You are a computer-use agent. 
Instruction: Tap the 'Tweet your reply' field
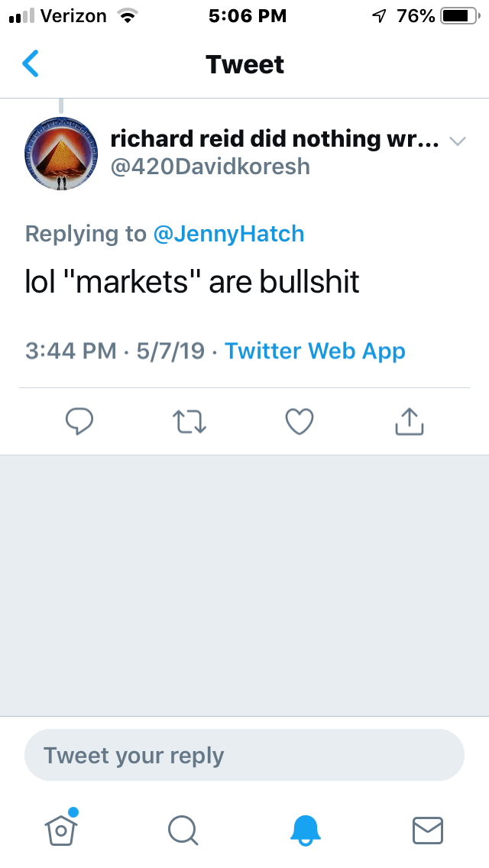click(244, 756)
